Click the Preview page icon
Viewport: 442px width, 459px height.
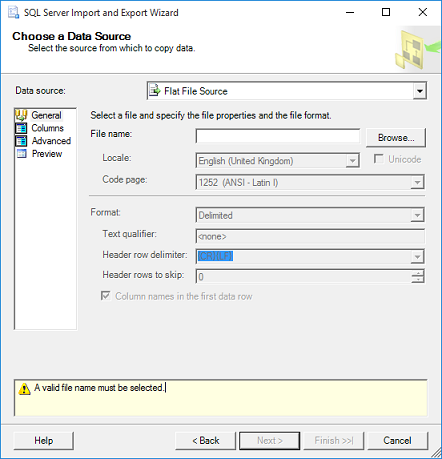click(22, 154)
